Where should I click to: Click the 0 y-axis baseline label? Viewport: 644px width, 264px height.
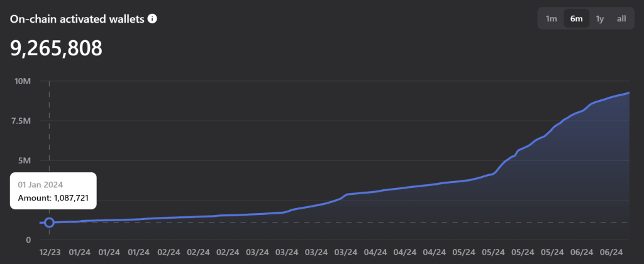[x=28, y=239]
